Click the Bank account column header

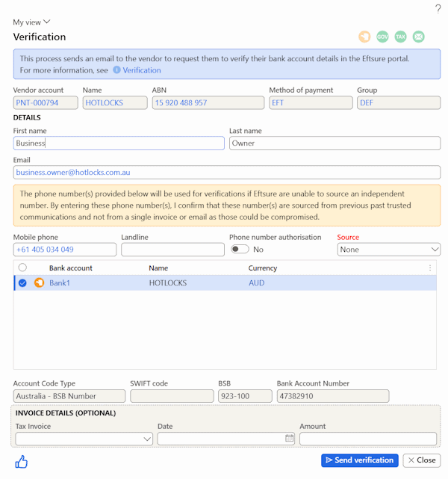click(71, 268)
